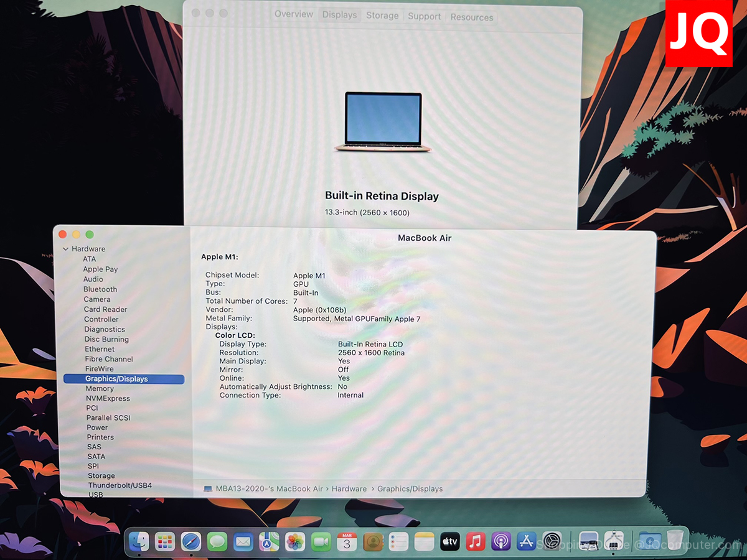Open Contacts app in the Dock
Screen dimensions: 747x560
pos(373,542)
